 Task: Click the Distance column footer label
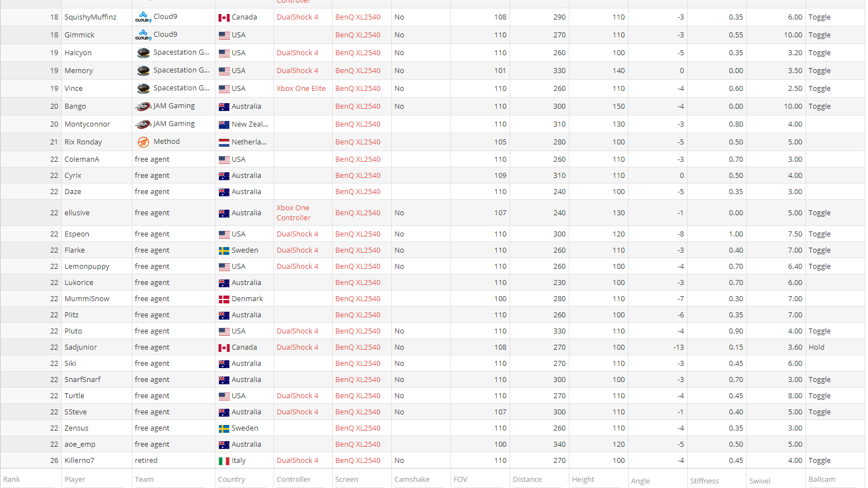click(x=527, y=480)
